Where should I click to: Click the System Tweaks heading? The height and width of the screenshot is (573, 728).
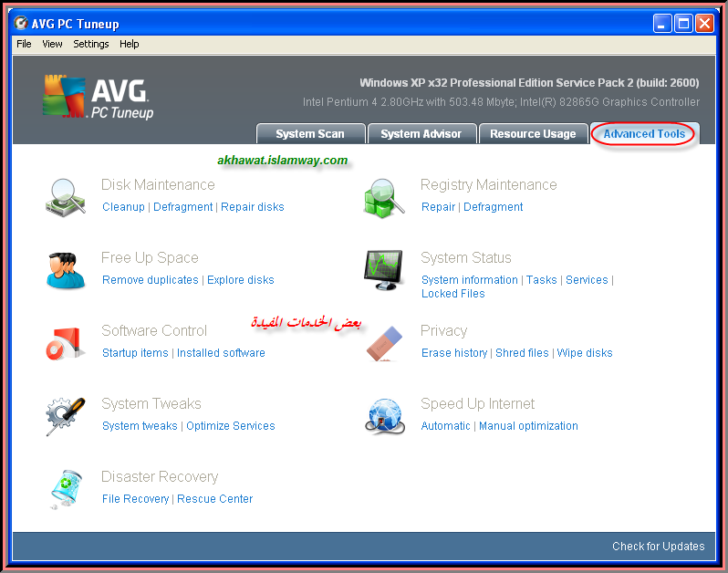coord(151,403)
